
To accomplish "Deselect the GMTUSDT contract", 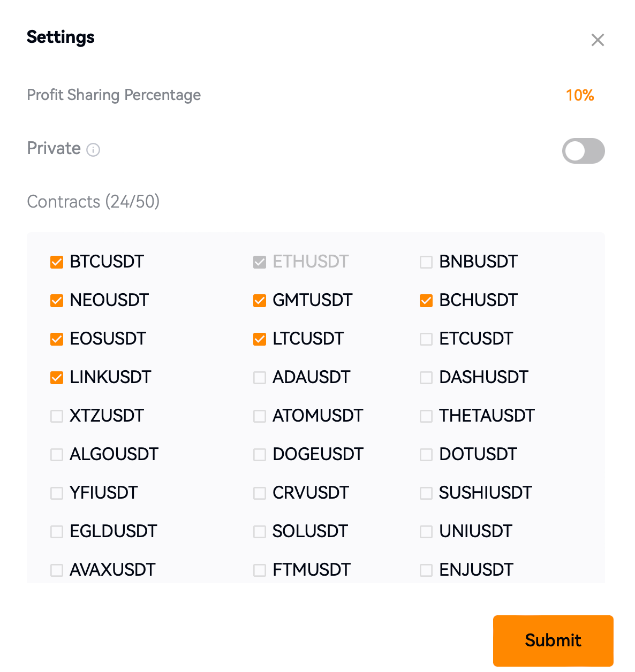I will click(260, 301).
